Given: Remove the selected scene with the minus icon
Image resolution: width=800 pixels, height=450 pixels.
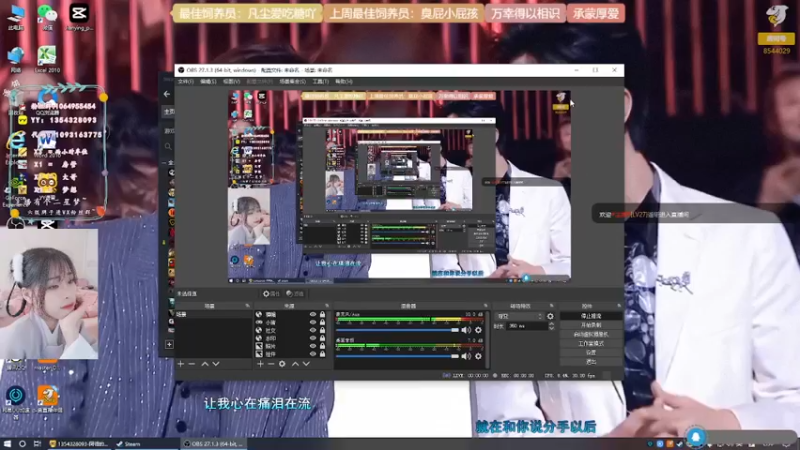Looking at the screenshot, I should click(x=192, y=364).
